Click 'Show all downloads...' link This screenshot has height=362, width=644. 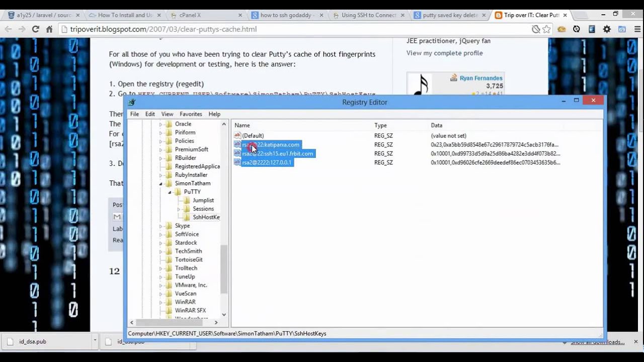point(598,342)
